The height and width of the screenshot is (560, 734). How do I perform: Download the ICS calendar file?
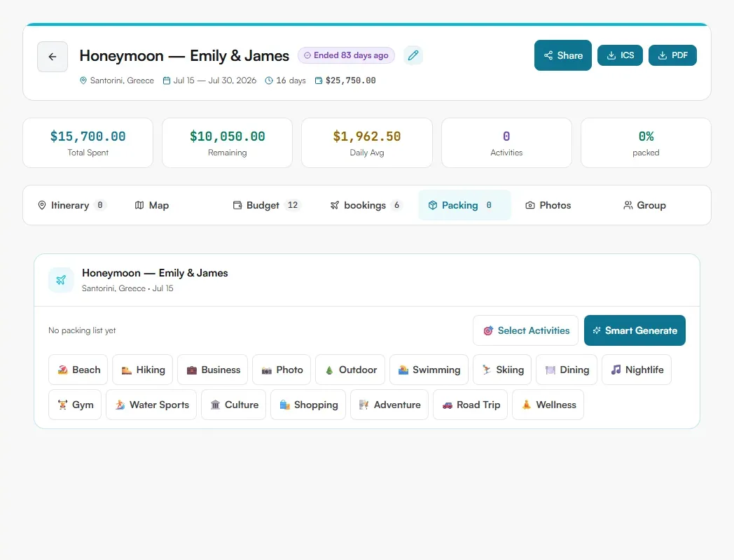(x=620, y=55)
